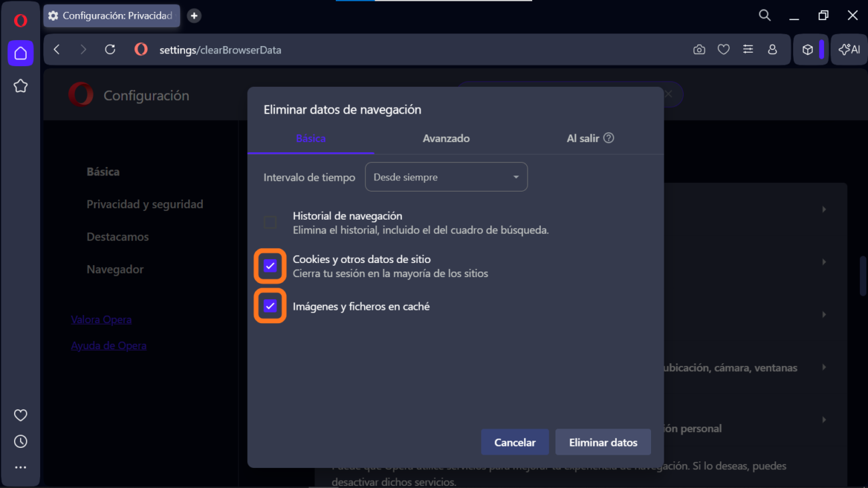Open the Intervalo de tiempo dropdown
This screenshot has height=488, width=868.
(x=446, y=178)
